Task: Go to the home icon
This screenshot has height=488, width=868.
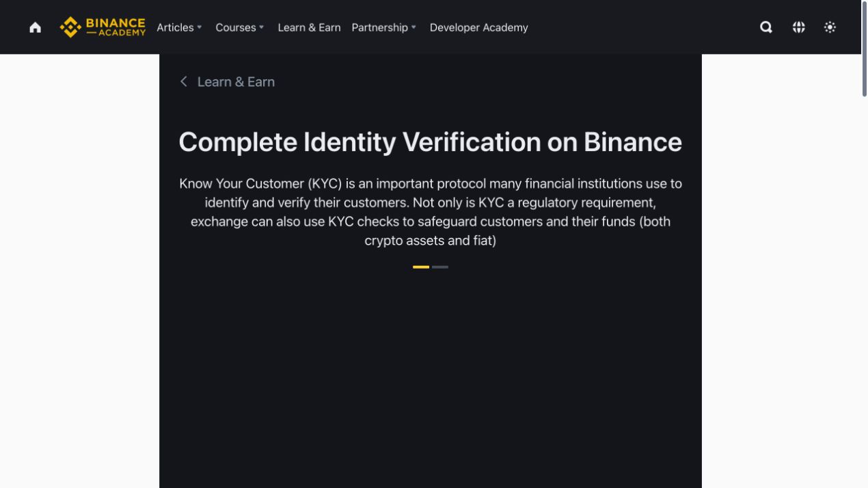Action: (x=35, y=27)
